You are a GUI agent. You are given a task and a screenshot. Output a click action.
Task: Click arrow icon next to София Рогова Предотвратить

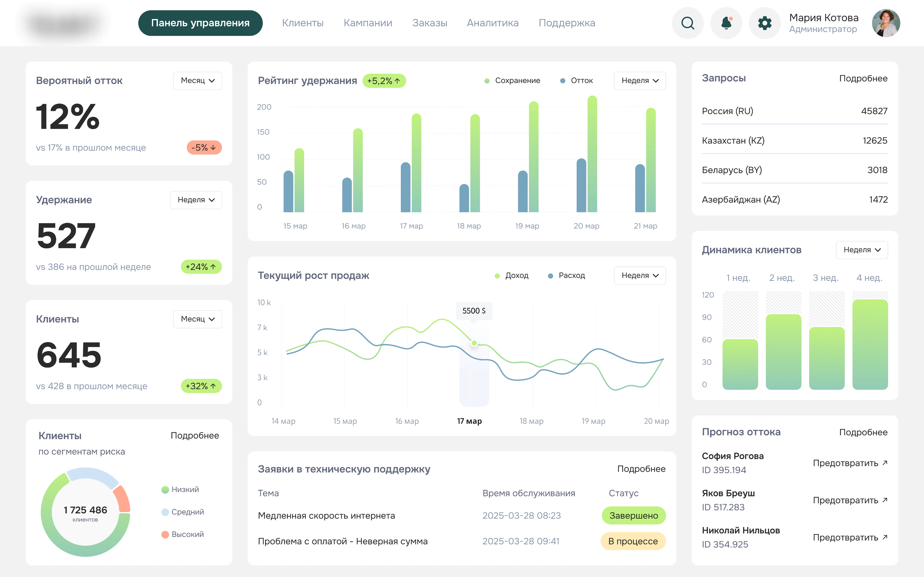885,463
